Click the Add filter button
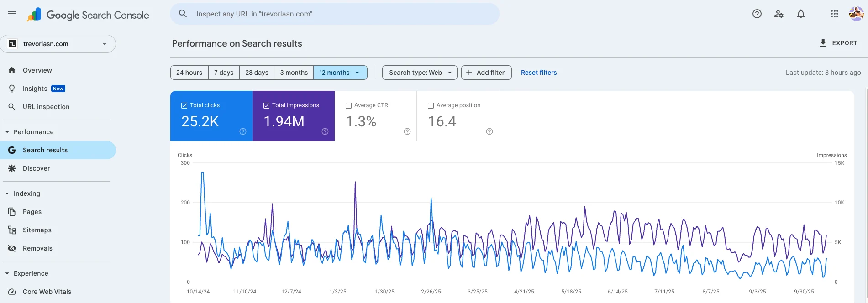Screen dimensions: 868x303 (x=486, y=73)
